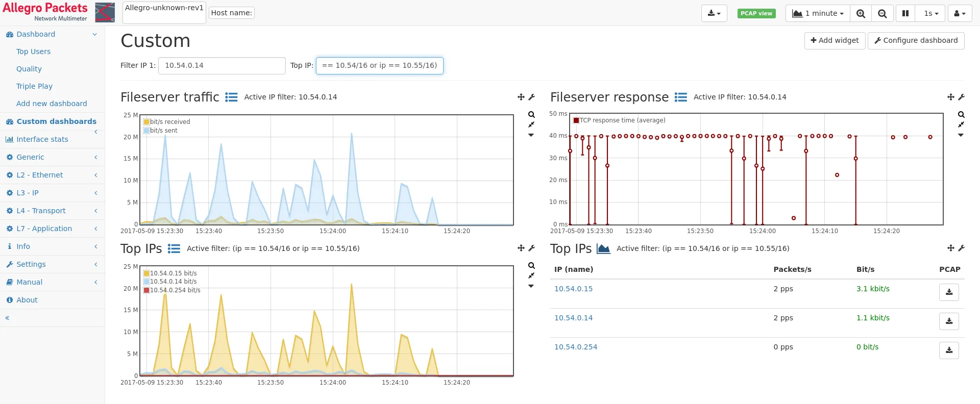Open the 10.54.0.14 IP link
This screenshot has height=404, width=980.
pyautogui.click(x=573, y=318)
